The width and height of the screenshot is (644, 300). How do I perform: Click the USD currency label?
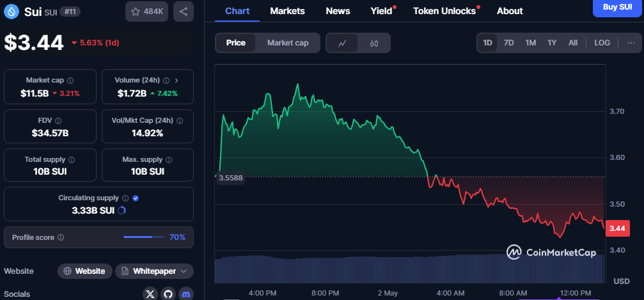tap(622, 281)
